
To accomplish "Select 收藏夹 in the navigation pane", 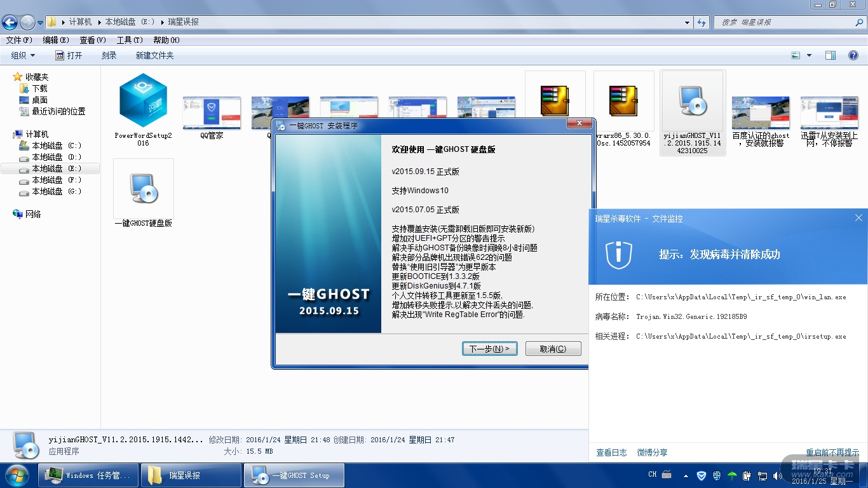I will click(37, 77).
